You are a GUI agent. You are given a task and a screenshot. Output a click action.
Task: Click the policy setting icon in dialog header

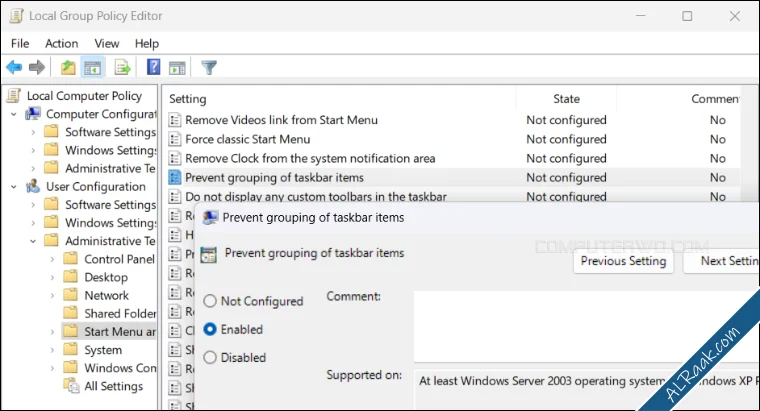pyautogui.click(x=209, y=254)
